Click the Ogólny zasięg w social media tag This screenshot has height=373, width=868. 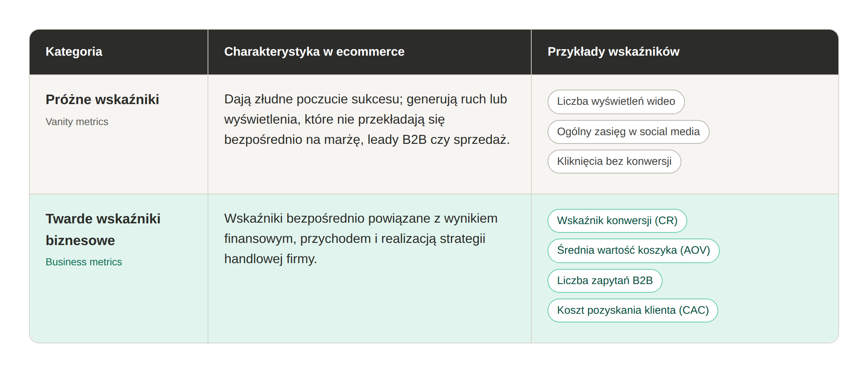point(628,132)
